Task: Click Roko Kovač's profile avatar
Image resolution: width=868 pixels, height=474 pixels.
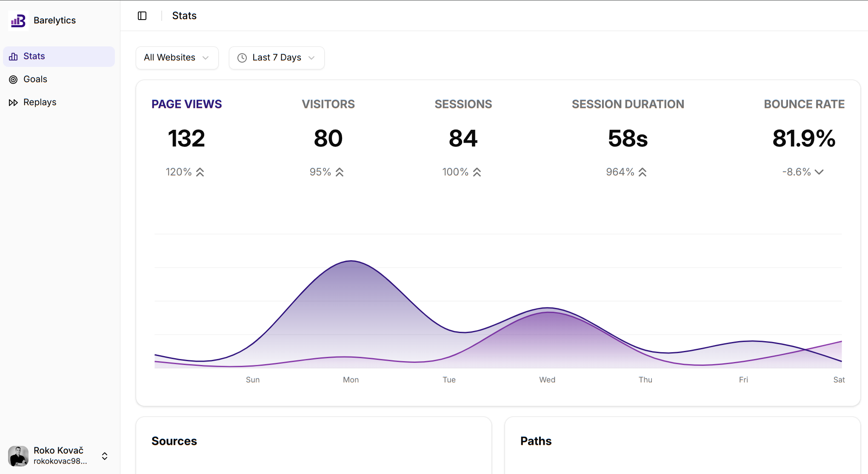Action: pyautogui.click(x=18, y=456)
